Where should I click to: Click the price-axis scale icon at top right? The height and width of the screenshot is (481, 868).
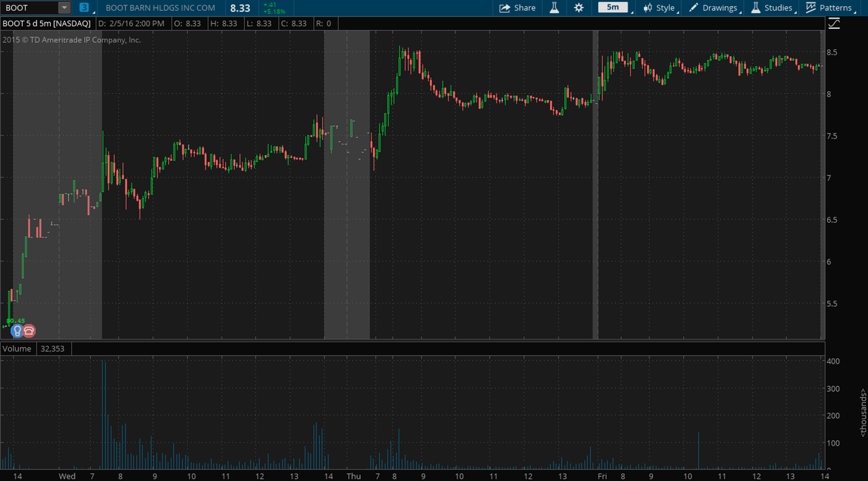(834, 24)
